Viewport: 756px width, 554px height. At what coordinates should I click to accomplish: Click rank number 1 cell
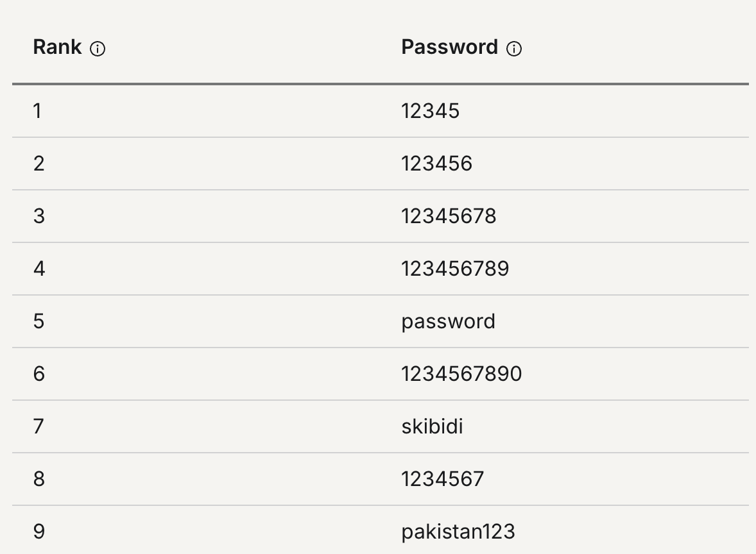coord(37,111)
